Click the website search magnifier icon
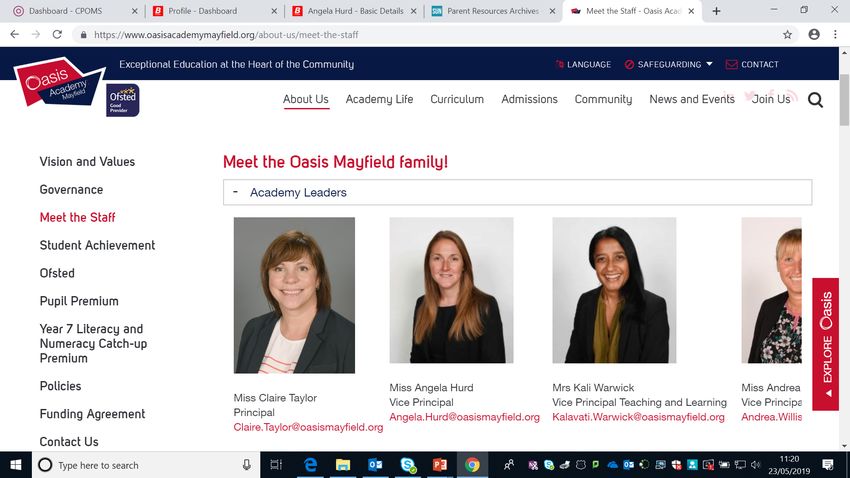The height and width of the screenshot is (478, 850). tap(815, 100)
